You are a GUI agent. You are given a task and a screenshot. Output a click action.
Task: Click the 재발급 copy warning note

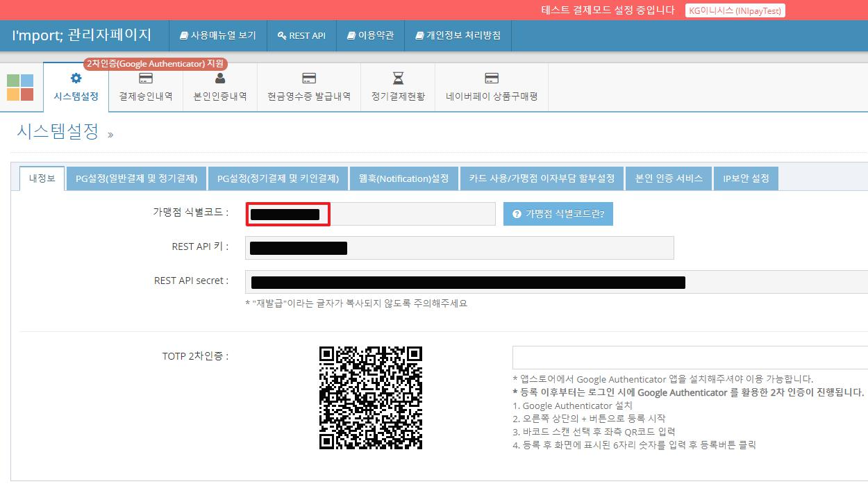point(356,303)
